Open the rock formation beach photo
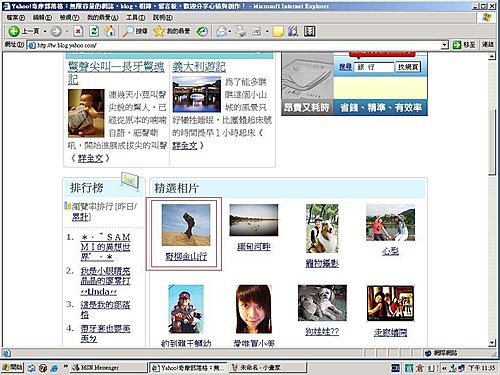 186,225
